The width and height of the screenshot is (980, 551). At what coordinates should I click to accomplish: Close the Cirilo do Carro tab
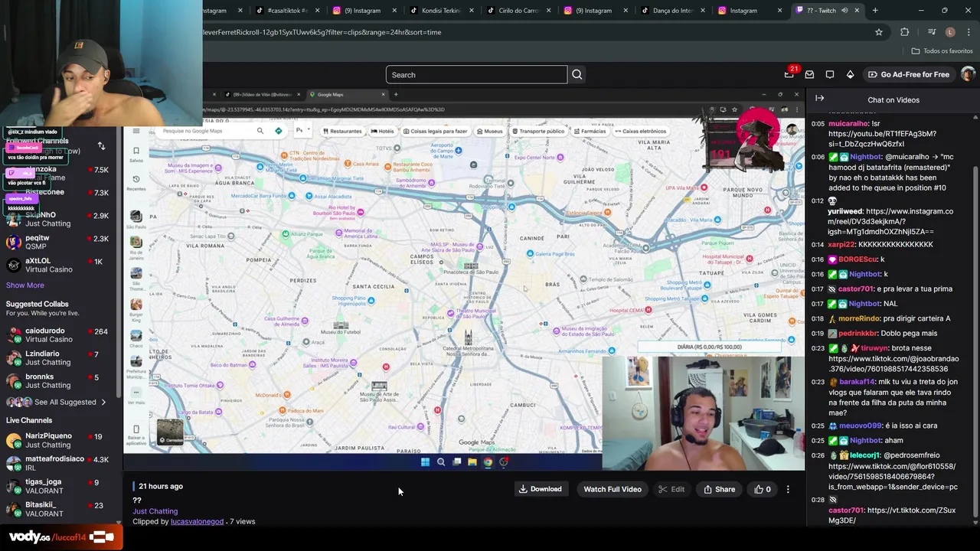tap(549, 10)
